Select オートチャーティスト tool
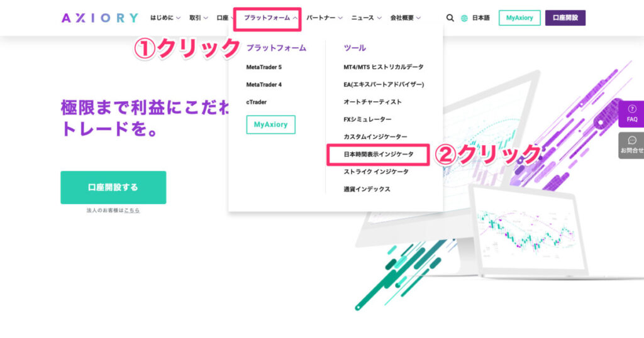 tap(372, 102)
